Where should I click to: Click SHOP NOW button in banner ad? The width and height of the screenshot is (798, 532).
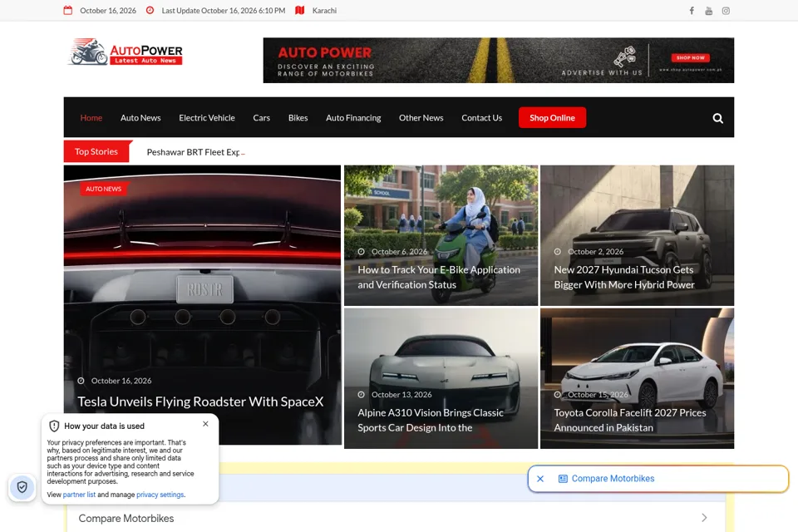tap(690, 57)
